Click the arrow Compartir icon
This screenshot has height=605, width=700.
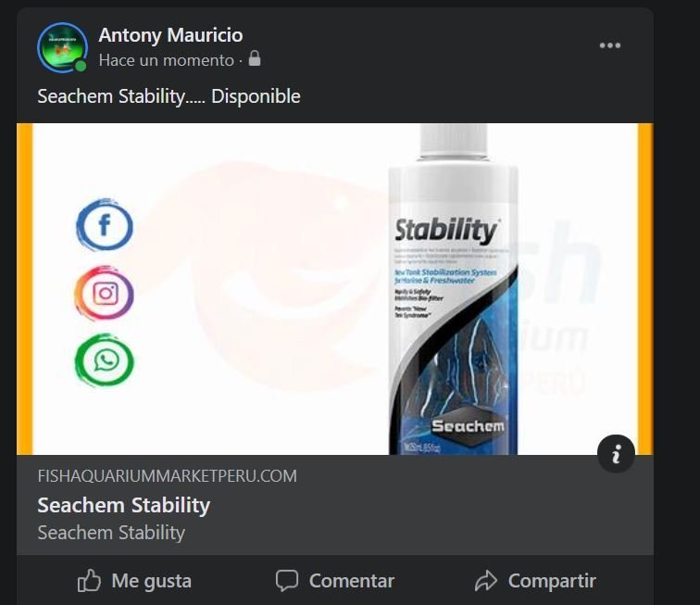(486, 580)
